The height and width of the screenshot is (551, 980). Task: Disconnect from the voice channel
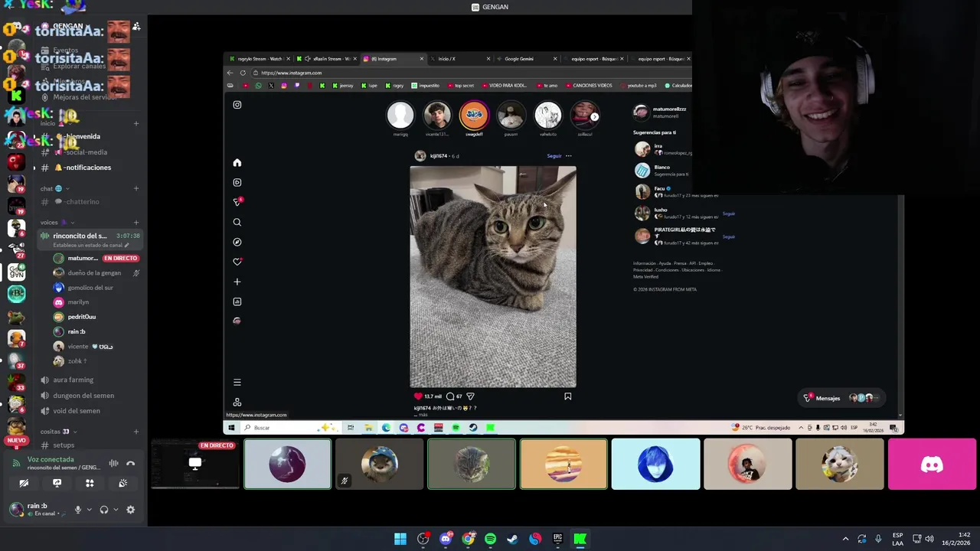[x=130, y=463]
